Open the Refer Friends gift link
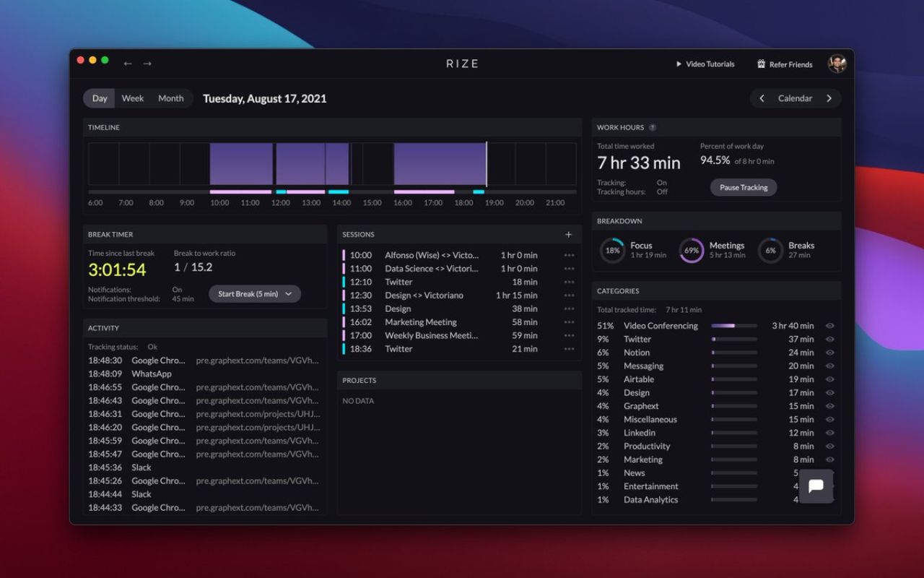Screen dimensions: 924x578 point(785,64)
